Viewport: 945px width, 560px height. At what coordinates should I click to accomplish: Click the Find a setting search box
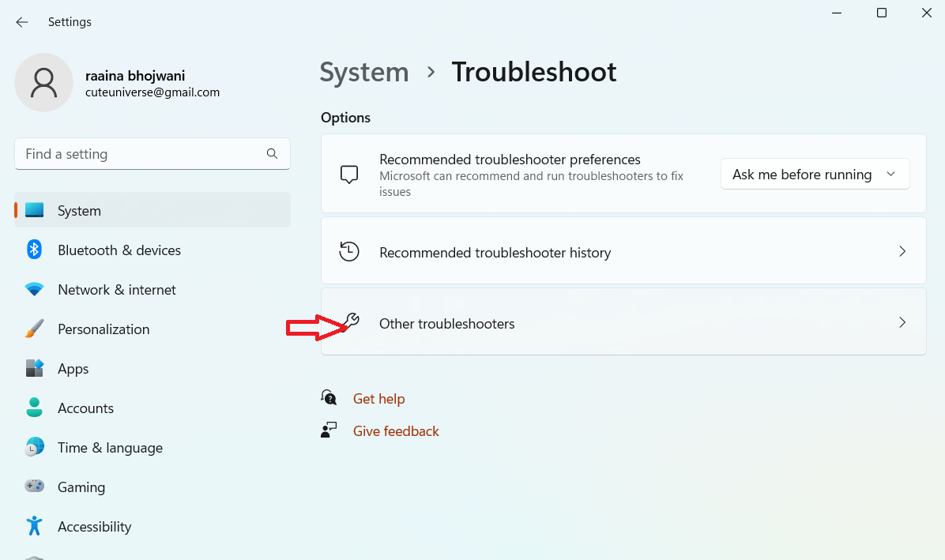coord(142,154)
